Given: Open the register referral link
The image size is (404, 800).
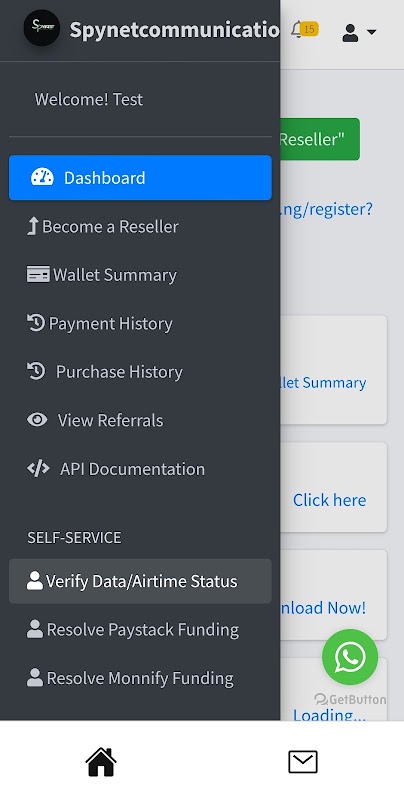Looking at the screenshot, I should [x=326, y=209].
